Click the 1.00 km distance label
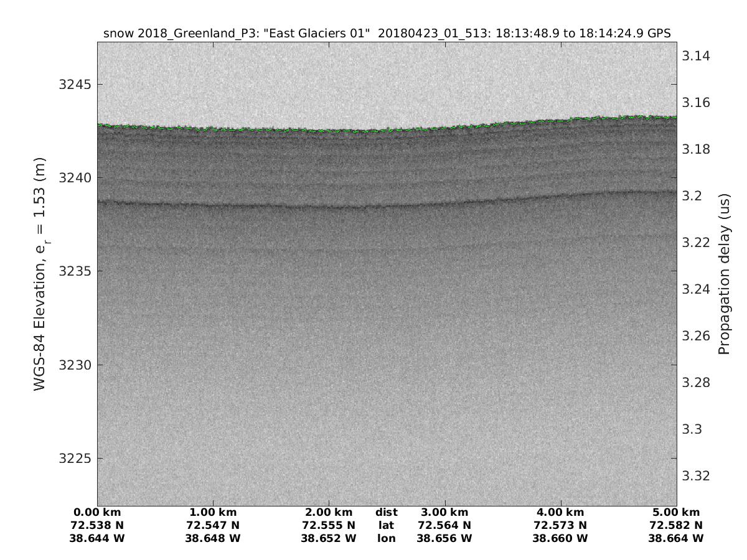Viewport: 747px width, 560px height. pos(214,512)
